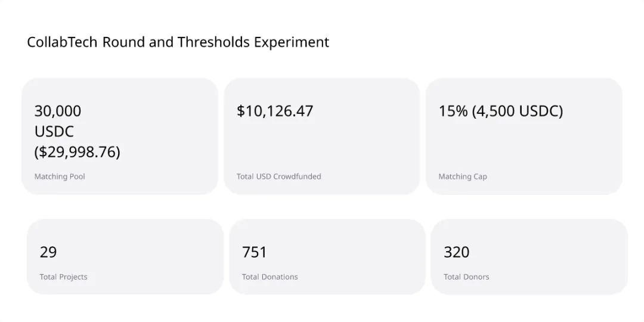Click the 30,000 figure in the first card

point(58,112)
